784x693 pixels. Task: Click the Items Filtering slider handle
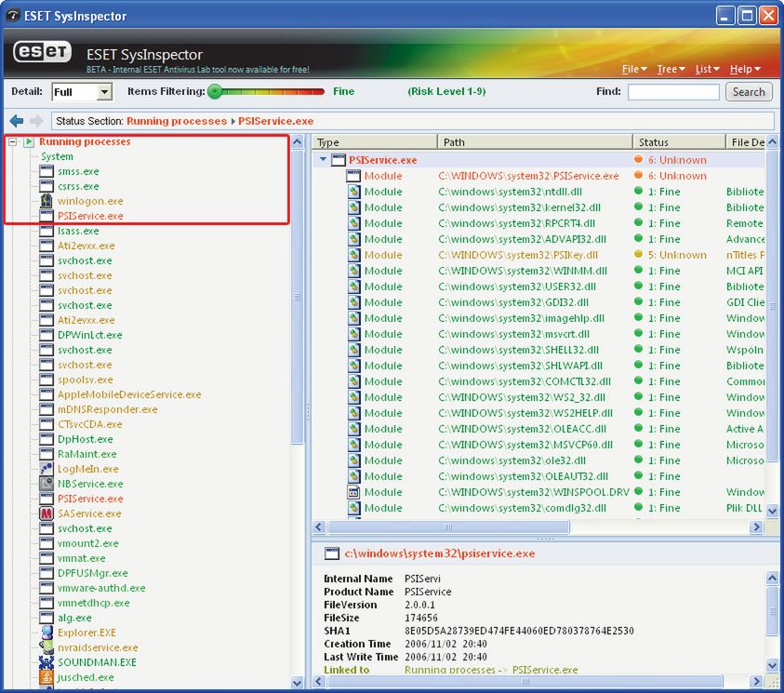pos(215,91)
